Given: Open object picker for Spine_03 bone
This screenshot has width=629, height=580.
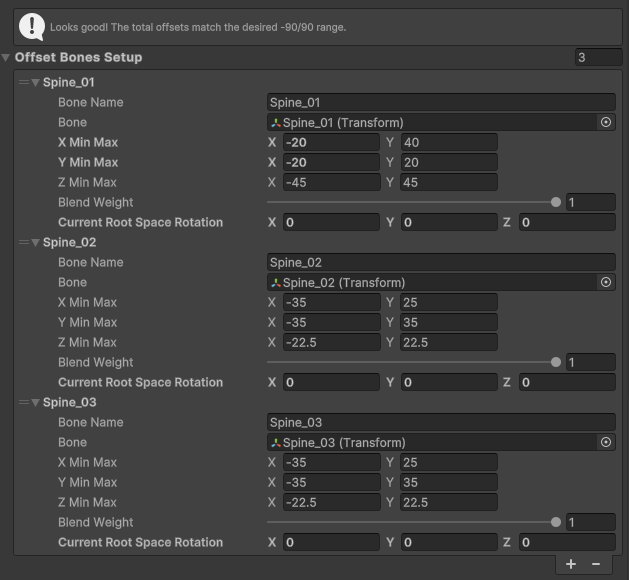Looking at the screenshot, I should tap(605, 442).
